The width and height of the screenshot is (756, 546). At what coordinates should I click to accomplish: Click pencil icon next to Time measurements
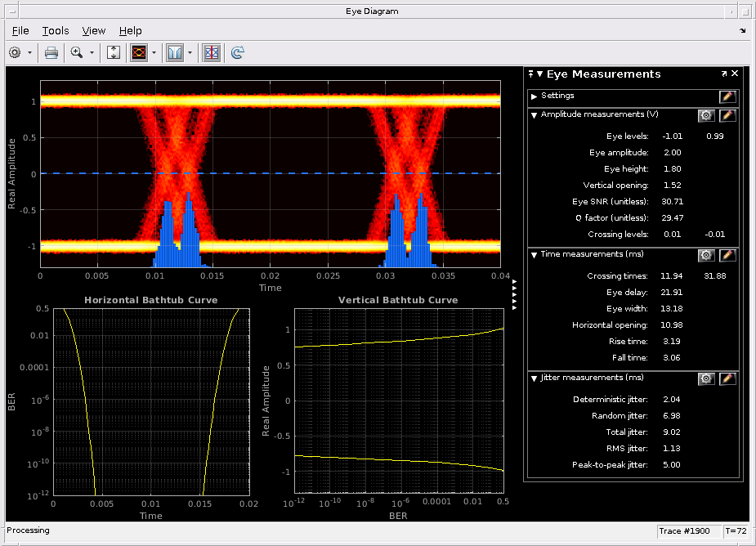pos(727,255)
